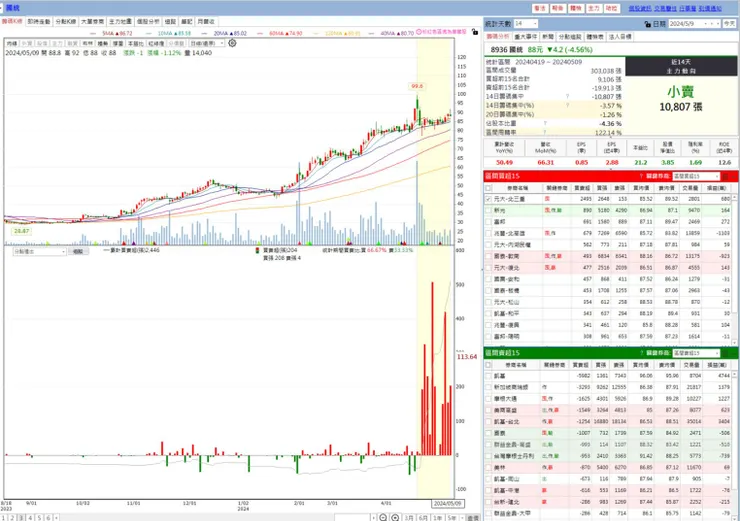Open dropdown arrow next to 5年 button
The width and height of the screenshot is (740, 521).
tap(461, 518)
